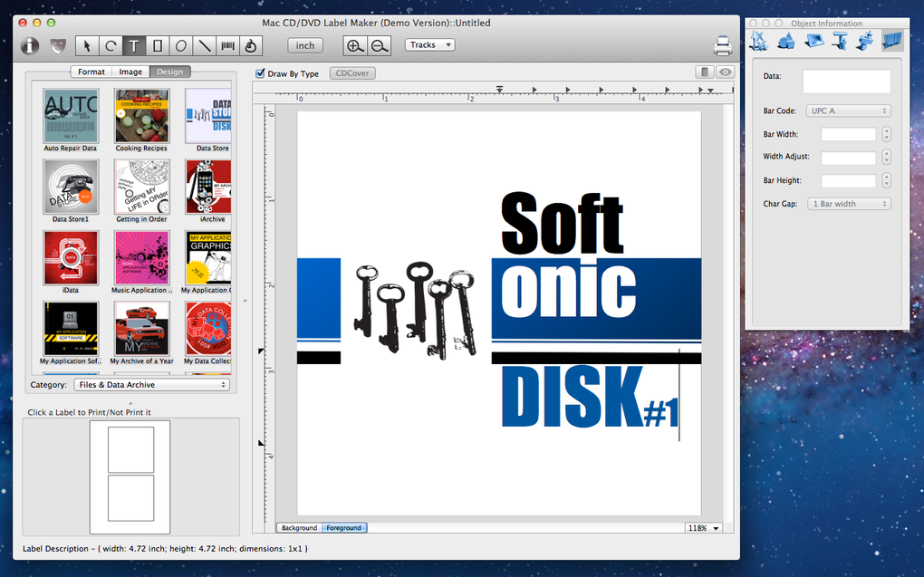Viewport: 924px width, 577px height.
Task: Click the inch units button
Action: click(x=305, y=45)
